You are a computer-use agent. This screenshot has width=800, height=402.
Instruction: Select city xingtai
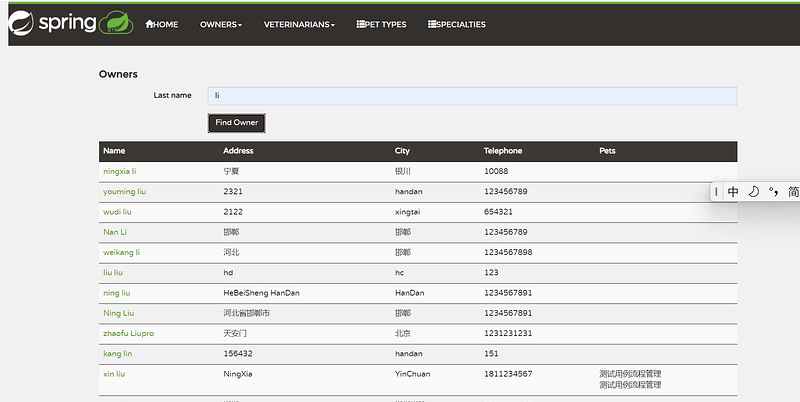(407, 212)
